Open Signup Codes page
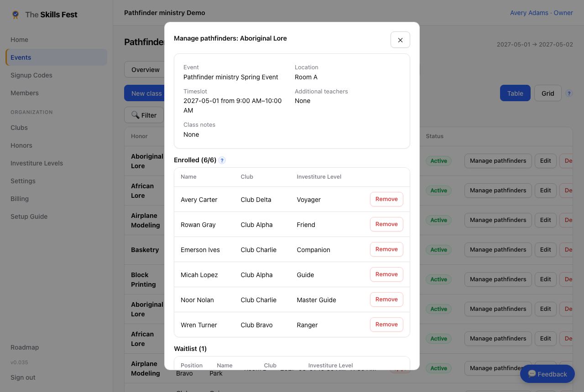The height and width of the screenshot is (392, 584). [57, 75]
